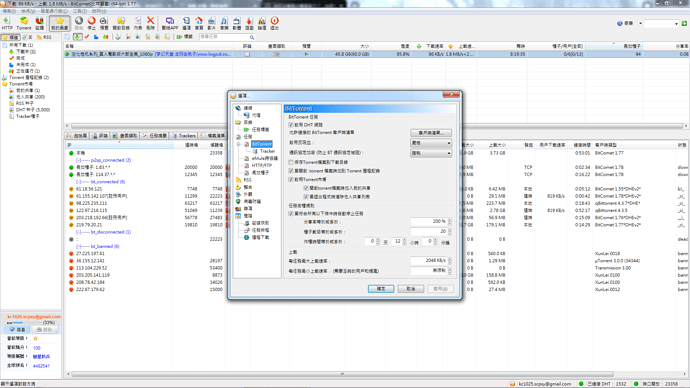Toggle add .torrent to Torrent history checkbox

click(x=291, y=171)
